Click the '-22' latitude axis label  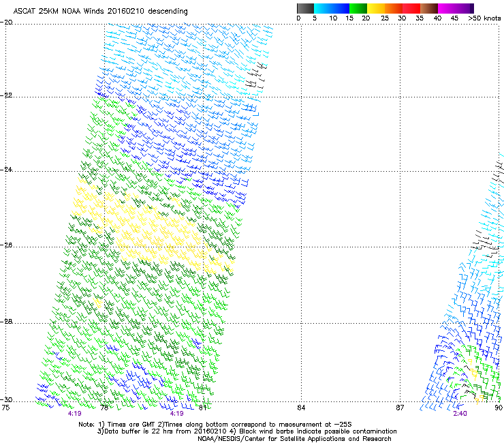(x=6, y=95)
